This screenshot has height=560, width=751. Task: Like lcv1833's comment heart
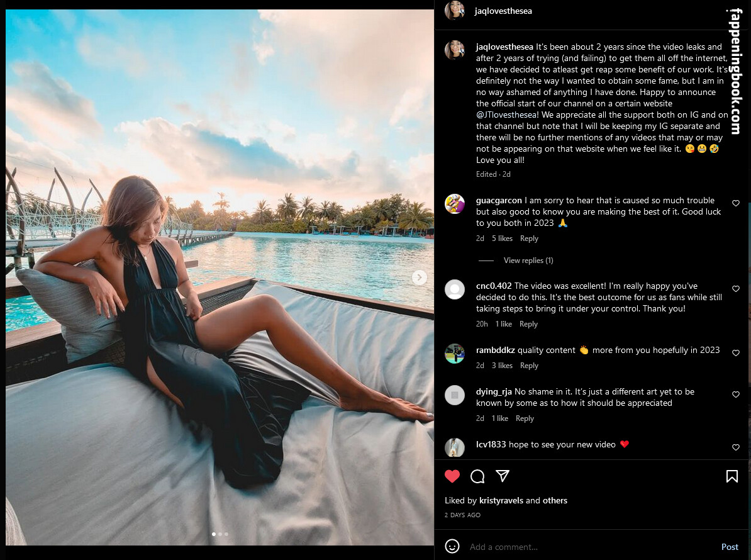pyautogui.click(x=736, y=447)
